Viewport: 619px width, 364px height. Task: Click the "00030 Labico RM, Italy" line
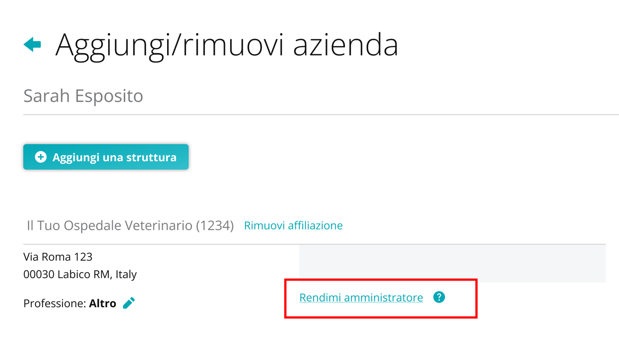[80, 274]
